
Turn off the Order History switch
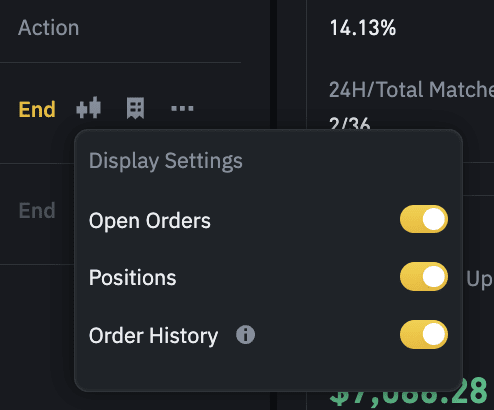[x=424, y=334]
